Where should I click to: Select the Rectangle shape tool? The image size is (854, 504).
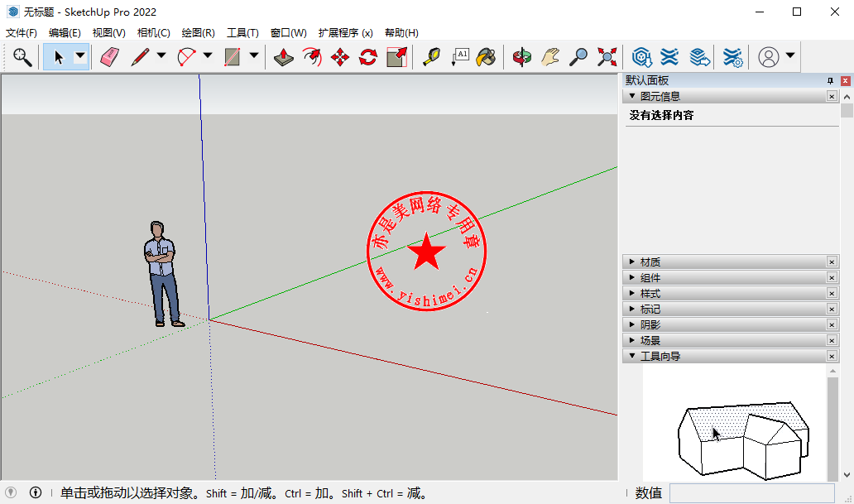[233, 56]
